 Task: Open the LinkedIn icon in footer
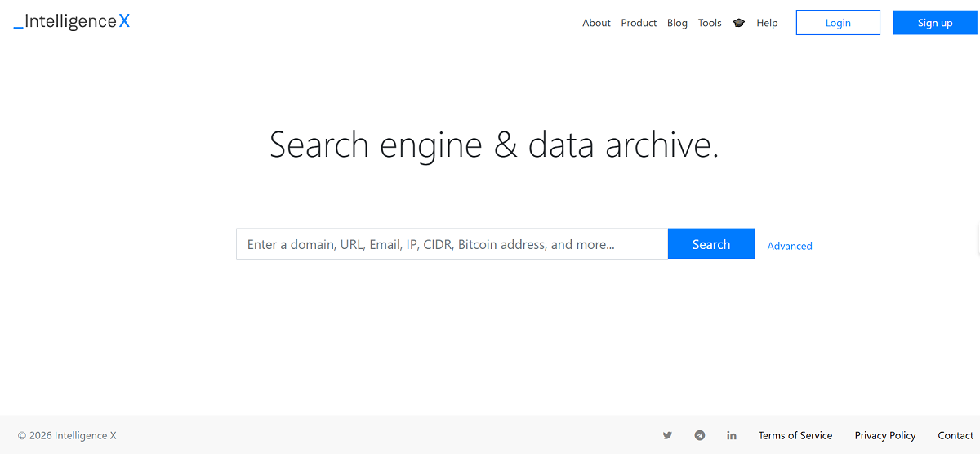click(732, 435)
